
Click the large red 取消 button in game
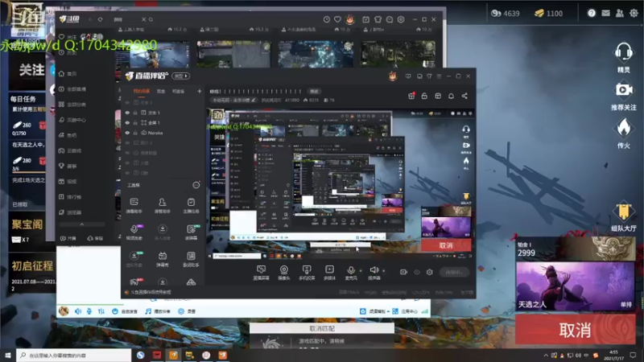[x=575, y=330]
